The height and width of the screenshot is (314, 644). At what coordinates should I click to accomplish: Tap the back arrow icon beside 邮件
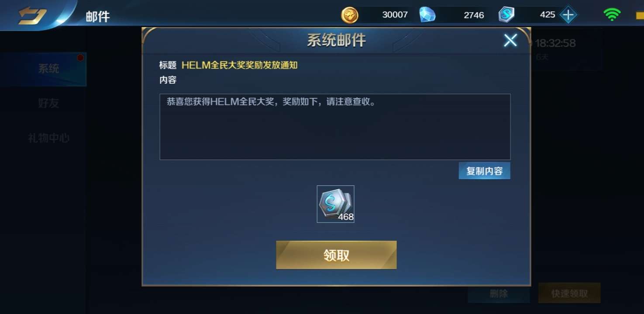coord(32,15)
